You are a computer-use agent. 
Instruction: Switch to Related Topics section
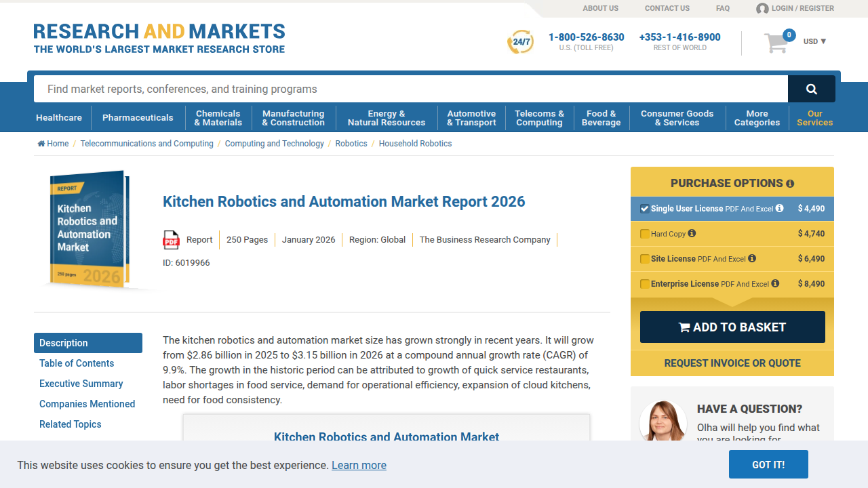tap(71, 424)
